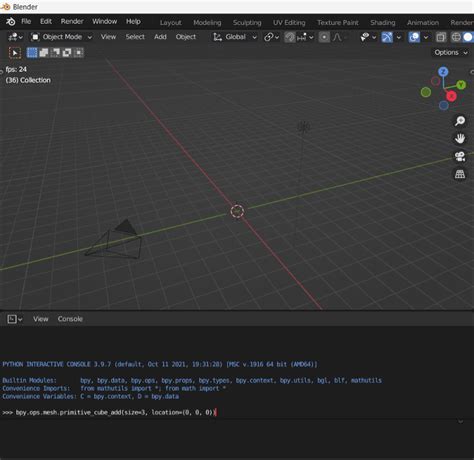
Task: Select the light object in viewport
Action: tap(303, 127)
